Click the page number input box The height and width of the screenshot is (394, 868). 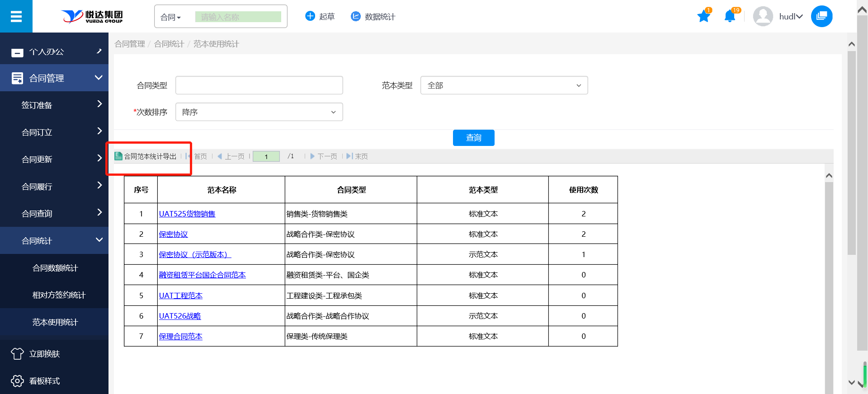[x=266, y=156]
